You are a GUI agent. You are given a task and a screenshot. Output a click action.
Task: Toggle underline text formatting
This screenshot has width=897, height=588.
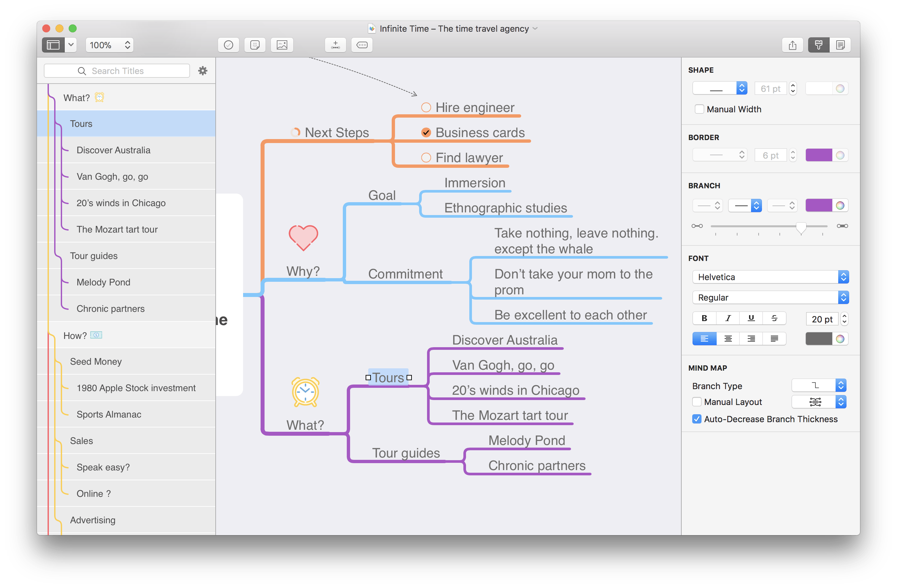click(x=751, y=318)
